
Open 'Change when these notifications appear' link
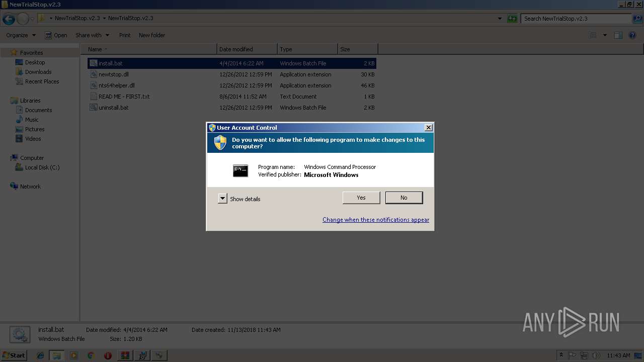(376, 220)
